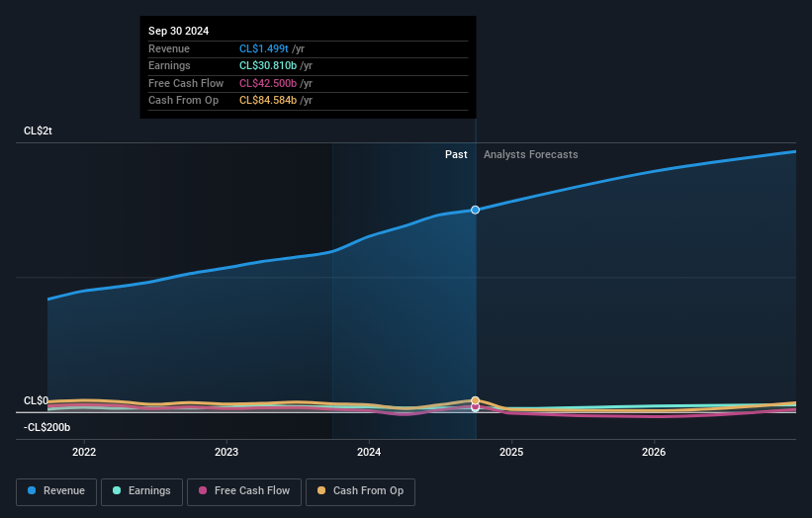This screenshot has height=518, width=812.
Task: Click the Revenue row label in tooltip
Action: coord(169,48)
